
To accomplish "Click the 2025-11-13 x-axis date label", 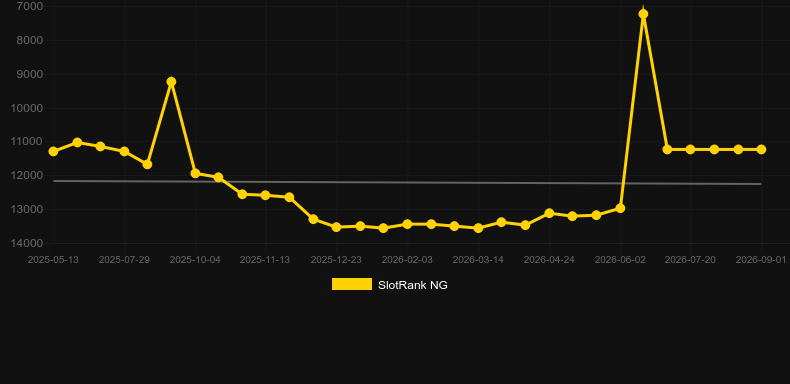I will coord(265,260).
